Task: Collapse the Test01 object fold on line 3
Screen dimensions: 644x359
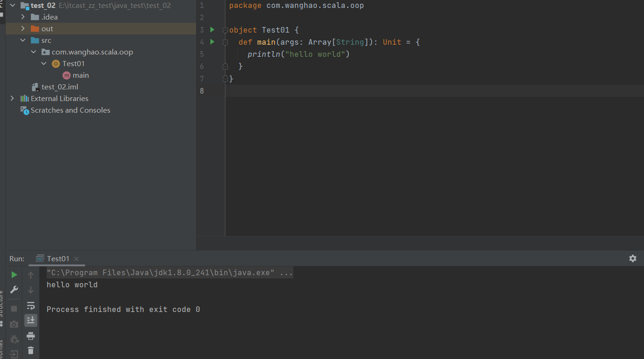Action: tap(225, 30)
